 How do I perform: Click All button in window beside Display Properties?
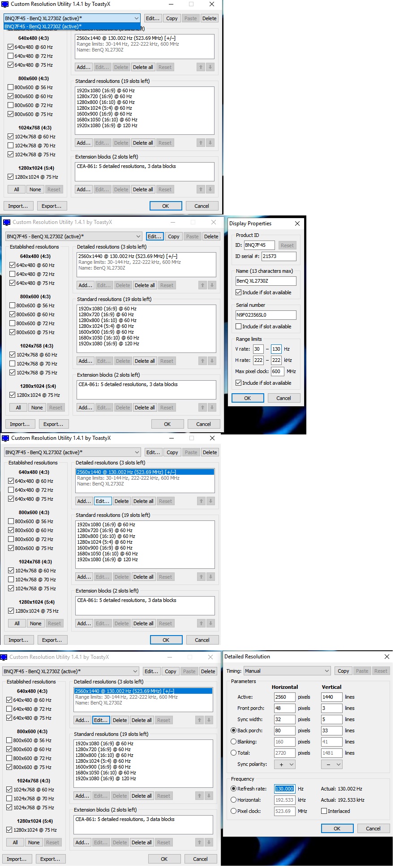point(18,408)
